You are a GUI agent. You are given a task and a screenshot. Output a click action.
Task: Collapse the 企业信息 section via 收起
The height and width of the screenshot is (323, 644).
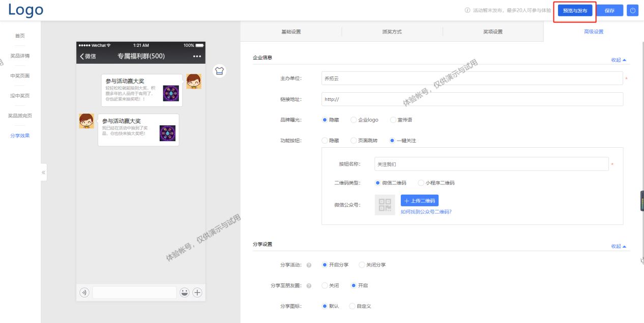(x=617, y=60)
